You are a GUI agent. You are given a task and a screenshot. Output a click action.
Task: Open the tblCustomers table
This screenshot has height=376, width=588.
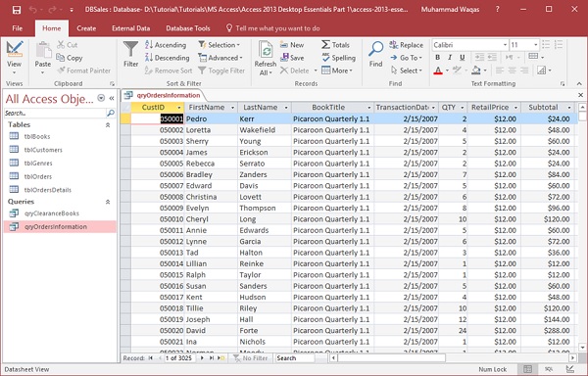[43, 150]
